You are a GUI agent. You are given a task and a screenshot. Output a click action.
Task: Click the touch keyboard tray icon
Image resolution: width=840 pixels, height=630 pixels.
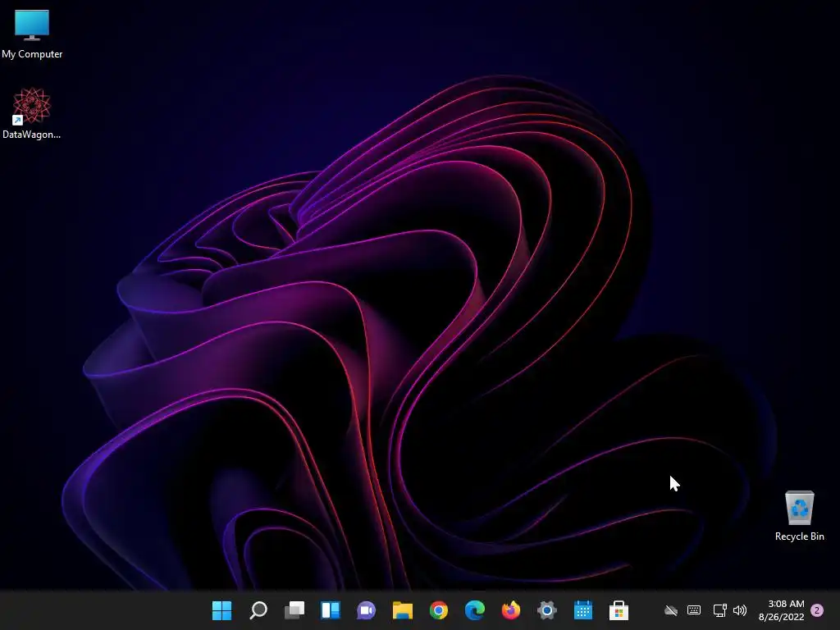point(694,609)
